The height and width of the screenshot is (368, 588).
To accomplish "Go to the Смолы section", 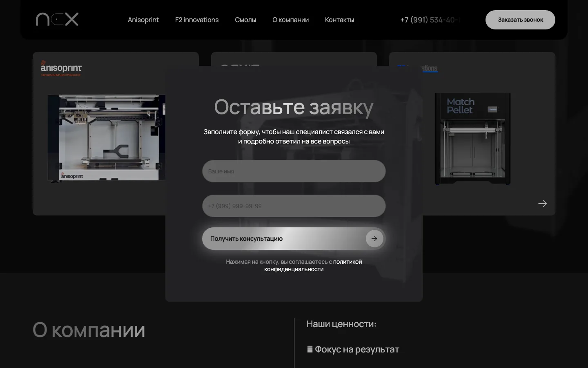I will pos(245,20).
